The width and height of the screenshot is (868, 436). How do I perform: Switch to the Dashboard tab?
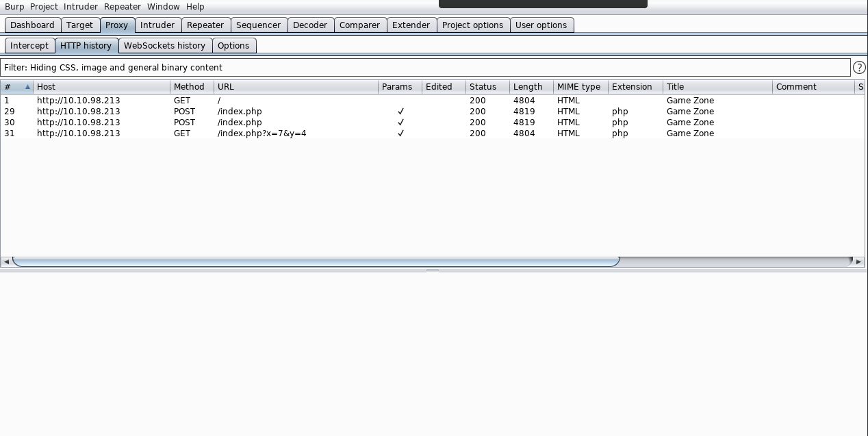point(32,25)
